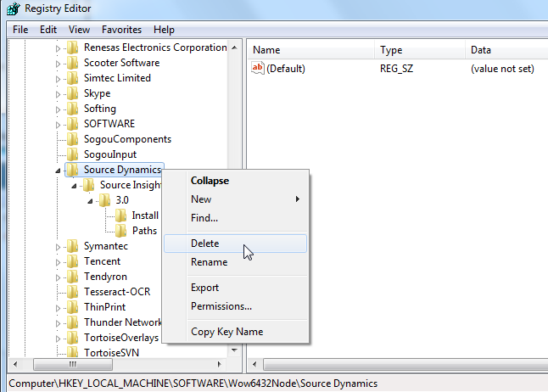Collapse the 3.0 key arrow

90,201
